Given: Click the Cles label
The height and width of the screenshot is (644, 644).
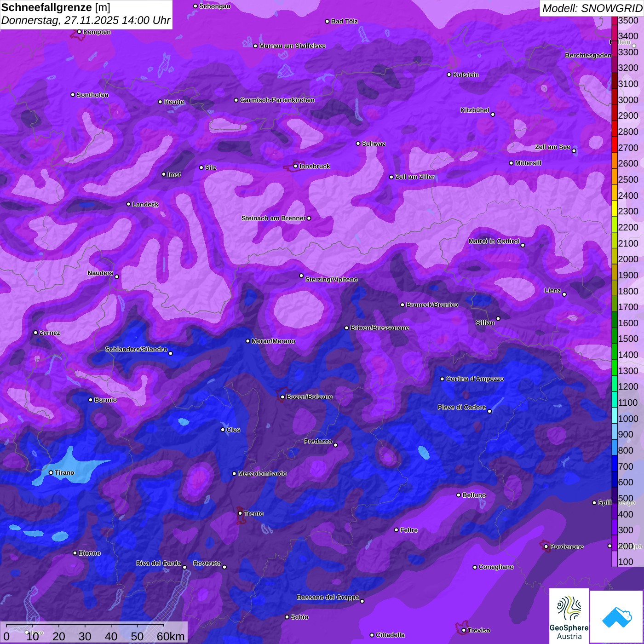Looking at the screenshot, I should (x=233, y=430).
